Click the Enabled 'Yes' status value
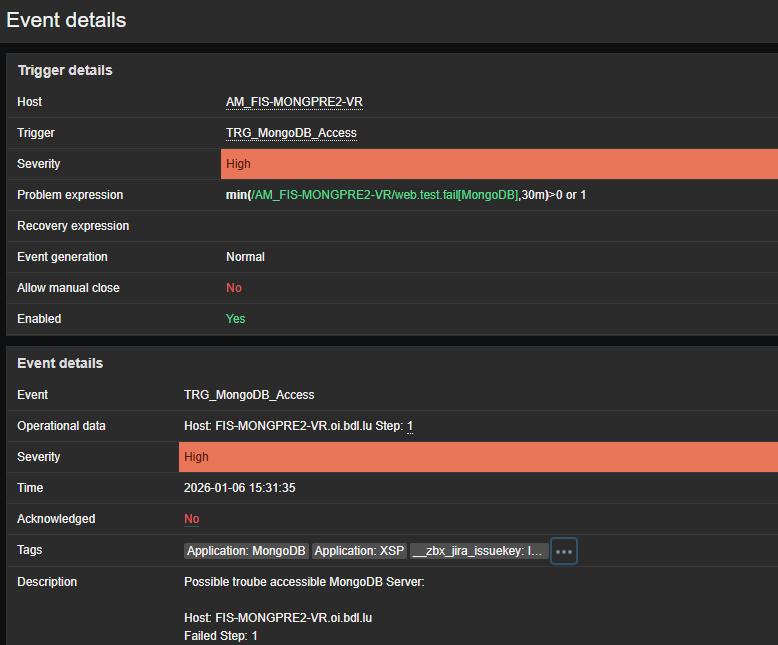The height and width of the screenshot is (645, 778). (235, 319)
